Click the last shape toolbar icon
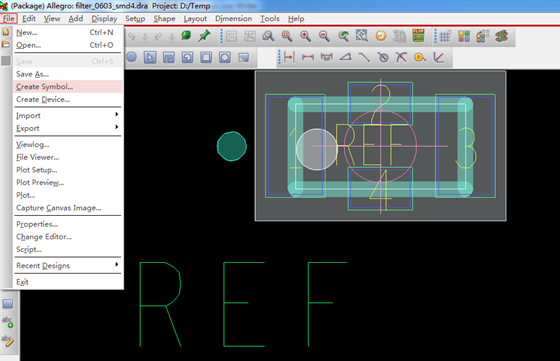The width and height of the screenshot is (560, 361). pyautogui.click(x=244, y=57)
